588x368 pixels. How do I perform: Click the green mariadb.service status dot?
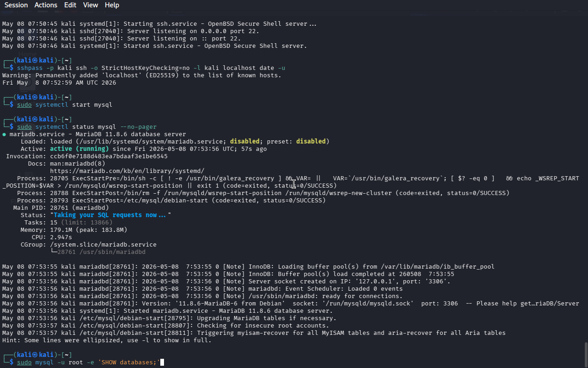4,134
